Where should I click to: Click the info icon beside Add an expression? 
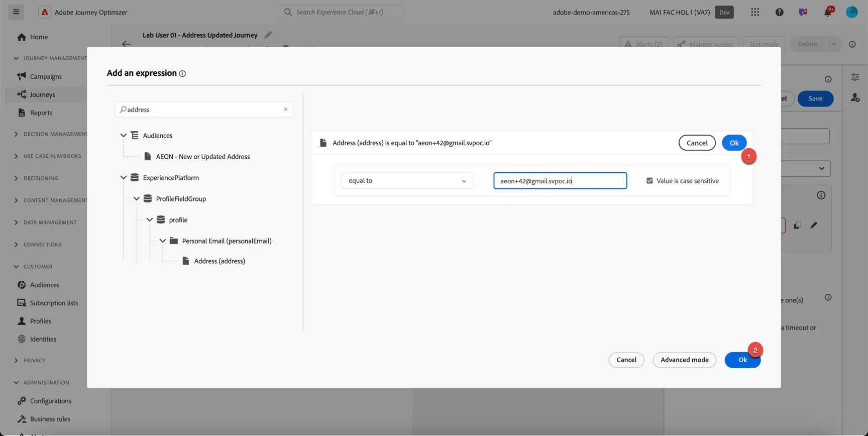(x=182, y=74)
